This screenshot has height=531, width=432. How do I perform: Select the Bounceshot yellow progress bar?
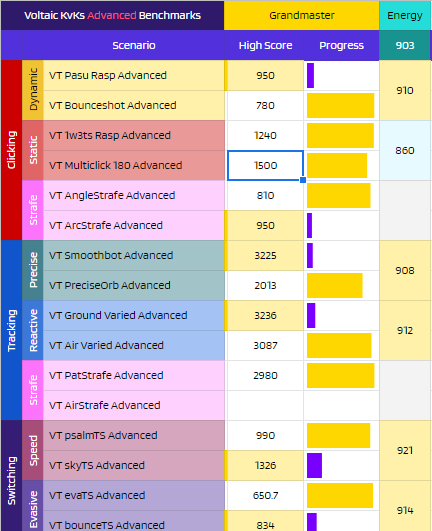pos(340,105)
